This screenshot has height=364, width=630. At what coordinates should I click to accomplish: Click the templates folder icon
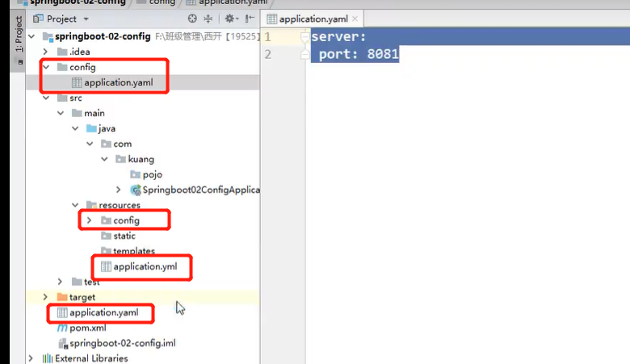pyautogui.click(x=106, y=251)
